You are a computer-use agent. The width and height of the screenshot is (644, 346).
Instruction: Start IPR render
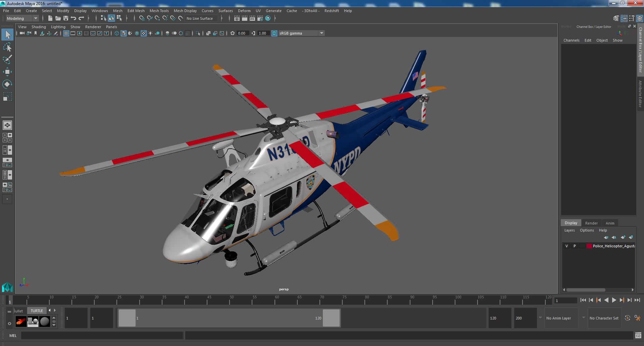pyautogui.click(x=252, y=18)
